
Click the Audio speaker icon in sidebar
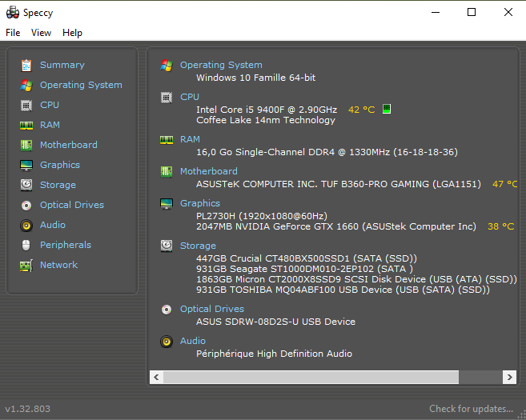coord(26,225)
